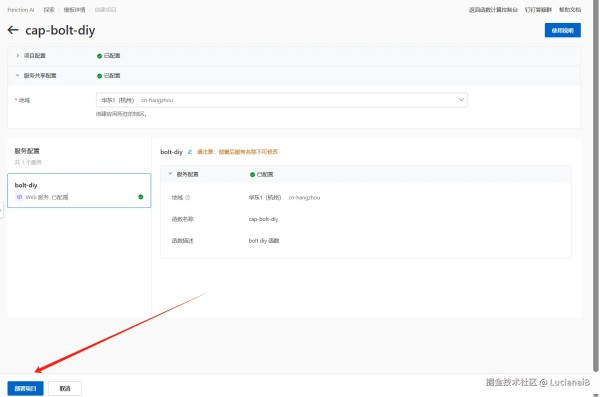600x397 pixels.
Task: Click the edit pencil icon next to bolt-diy
Action: [190, 152]
